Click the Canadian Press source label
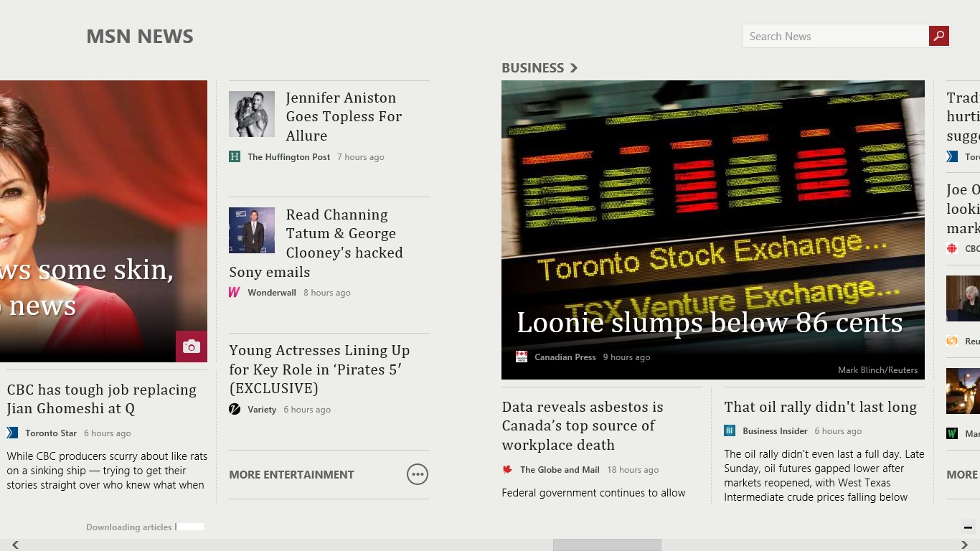The image size is (980, 551). [565, 357]
